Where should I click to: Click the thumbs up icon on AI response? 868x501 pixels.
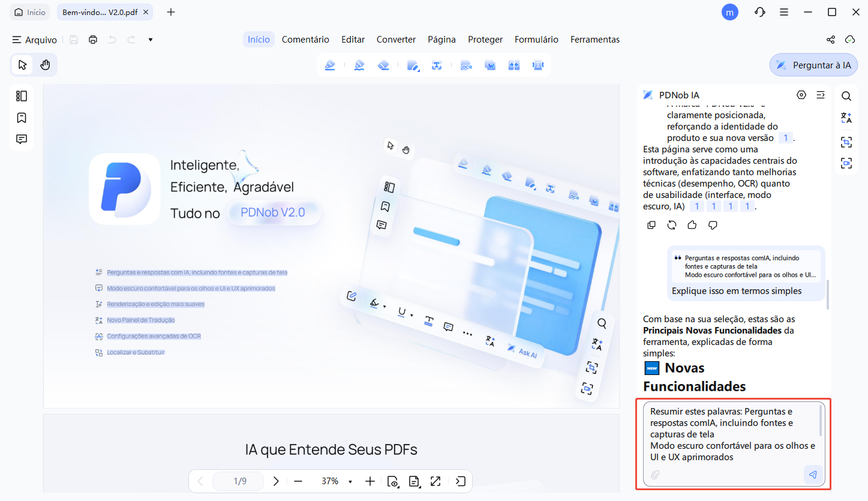[x=692, y=225]
